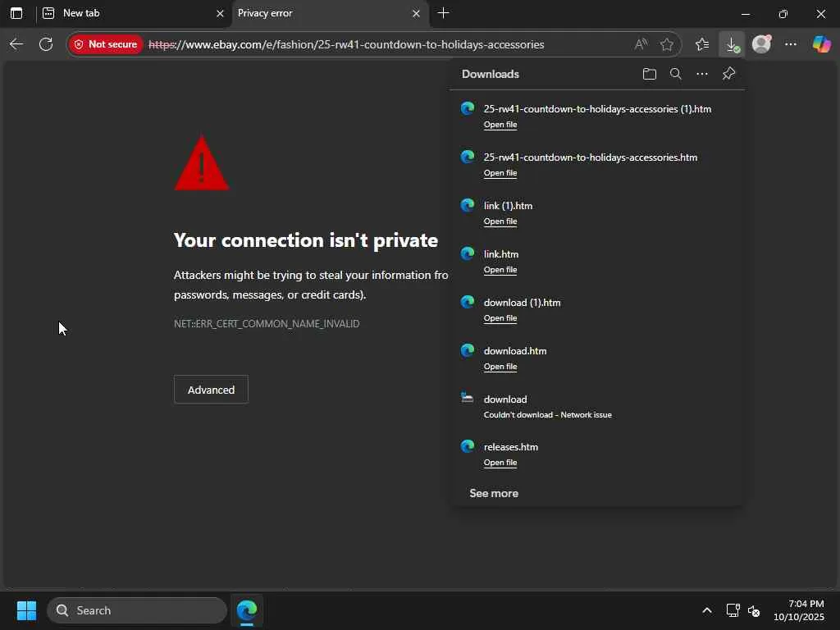840x630 pixels.
Task: Click the Read aloud icon in address bar
Action: coord(641,44)
